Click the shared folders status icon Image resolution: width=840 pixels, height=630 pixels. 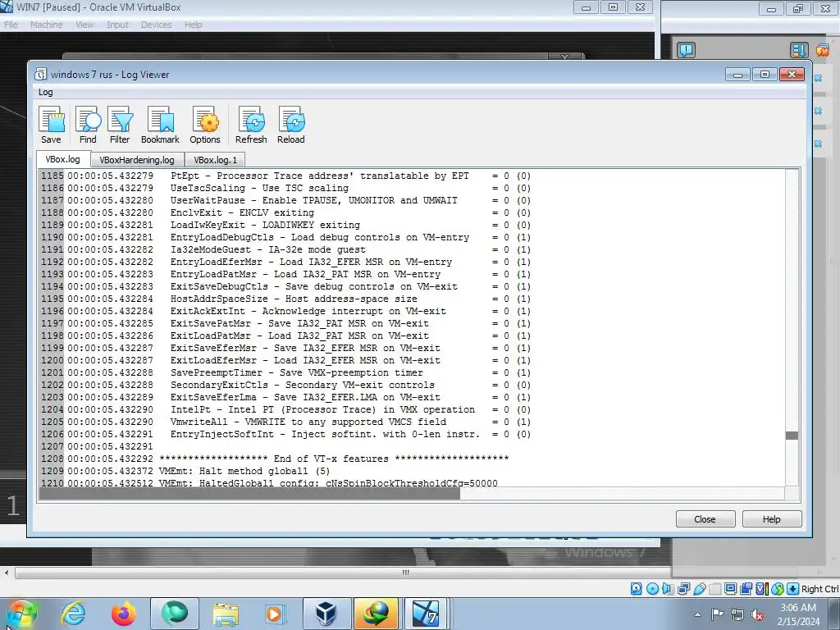coord(714,589)
